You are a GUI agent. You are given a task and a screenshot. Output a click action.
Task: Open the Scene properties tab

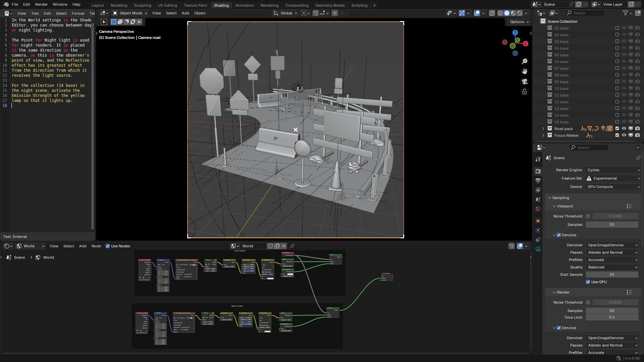pyautogui.click(x=538, y=199)
